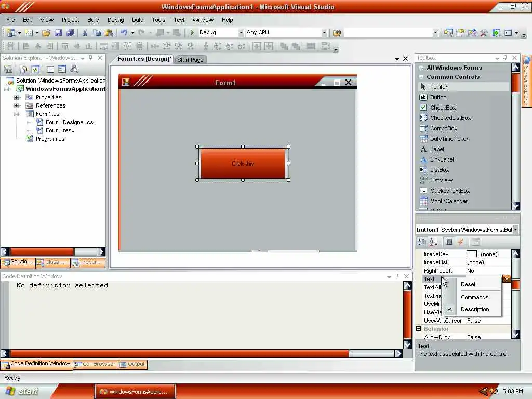Viewport: 532px width, 399px height.
Task: Switch to Class View tab
Action: click(52, 262)
